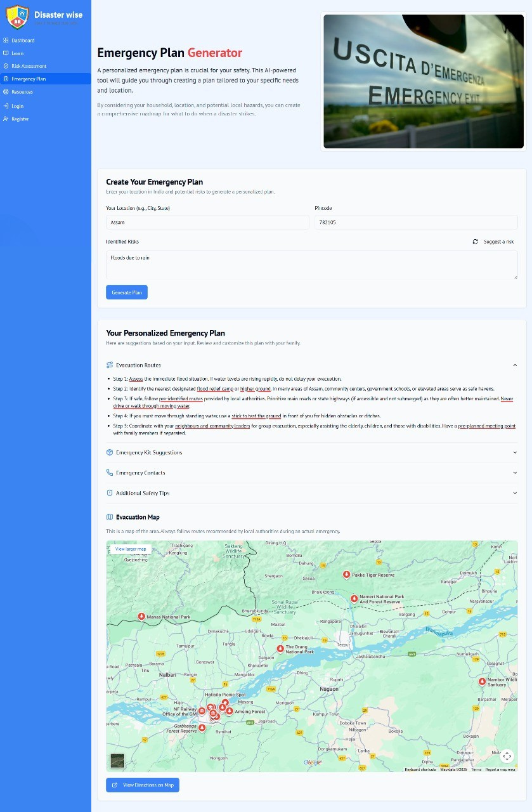Switch the map to satellite layer thumbnail
This screenshot has width=532, height=812.
(x=117, y=760)
